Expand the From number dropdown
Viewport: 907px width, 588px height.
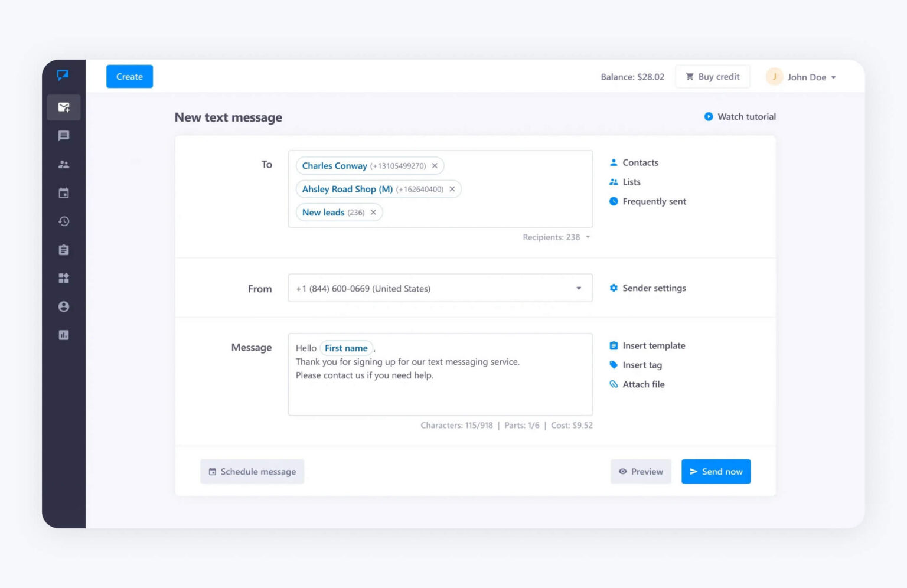tap(578, 288)
